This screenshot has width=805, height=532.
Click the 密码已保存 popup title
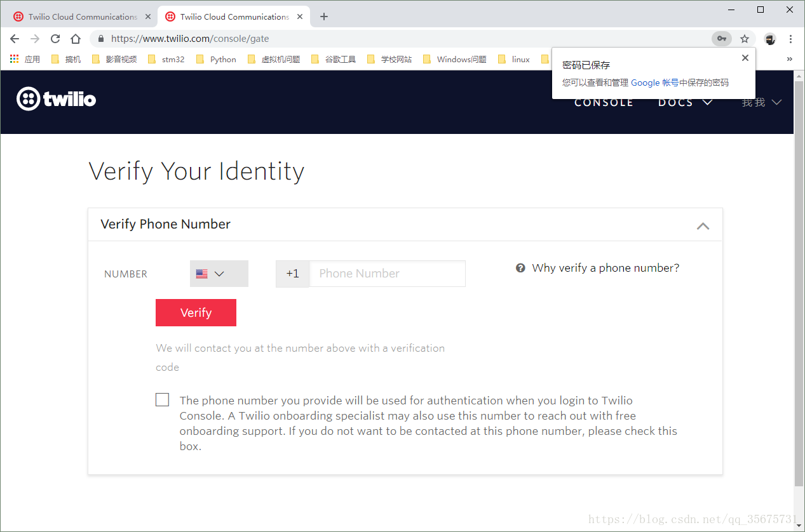[x=586, y=65]
